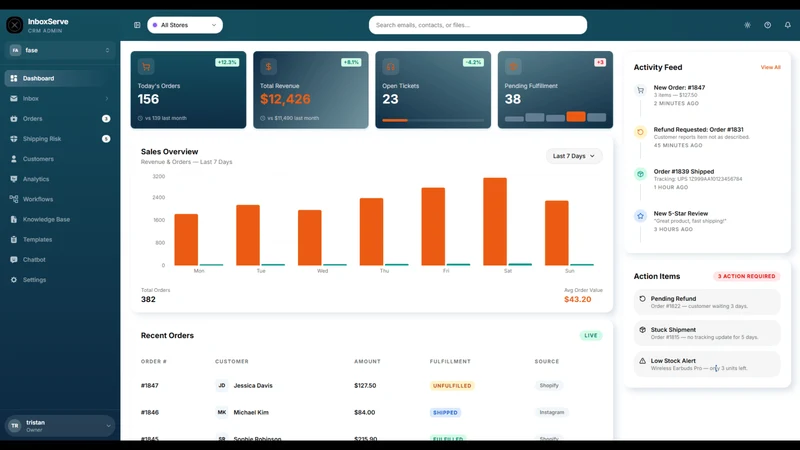Click Jessica Davis JD avatar

[x=221, y=386]
